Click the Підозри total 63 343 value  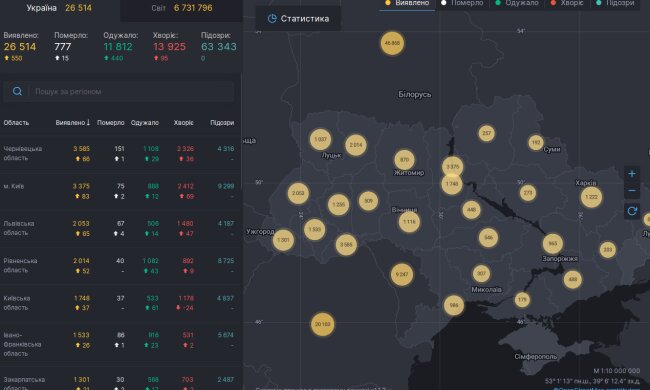[x=218, y=46]
